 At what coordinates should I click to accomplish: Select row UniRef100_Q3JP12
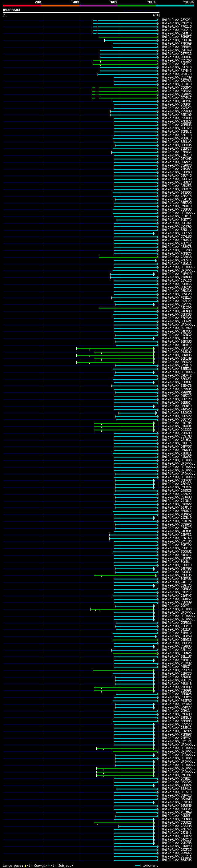[176, 728]
